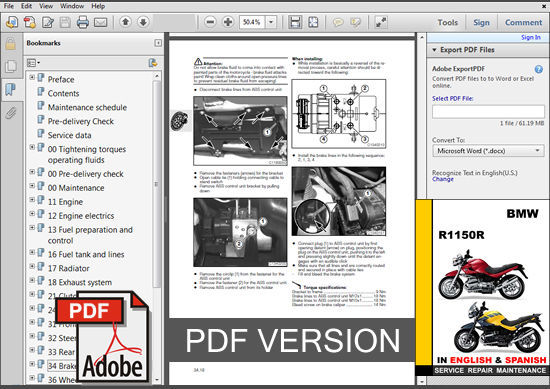Select the 00 Pre-delivery check bookmark
The image size is (550, 389).
(x=86, y=174)
